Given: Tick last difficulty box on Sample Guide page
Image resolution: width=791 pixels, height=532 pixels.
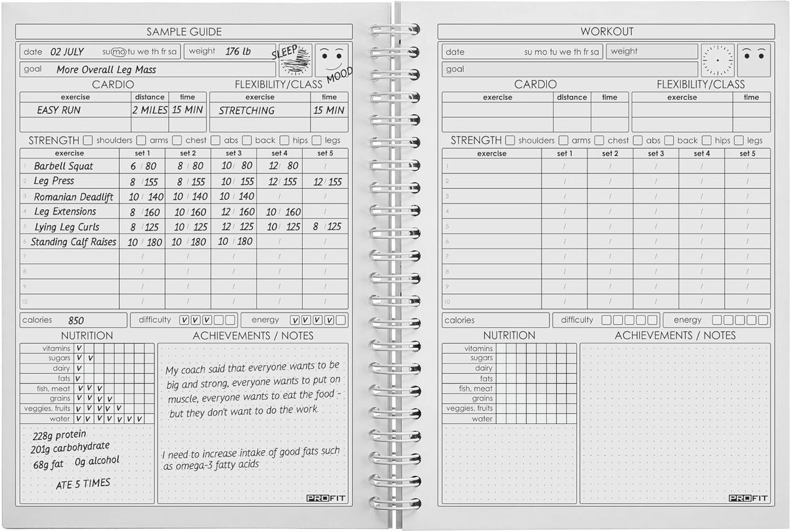Looking at the screenshot, I should coord(230,320).
